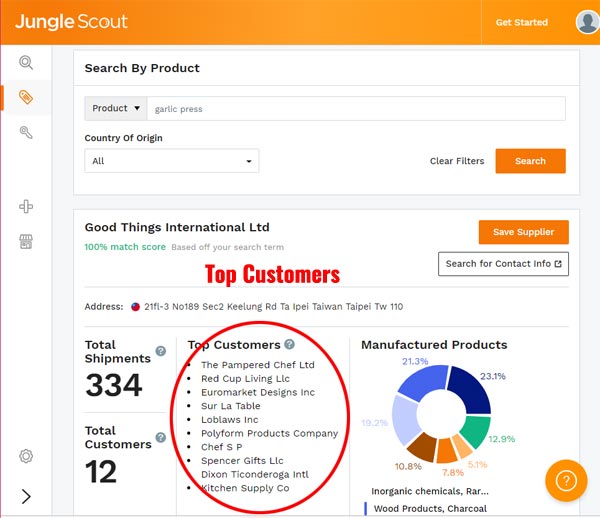Viewport: 600px width, 518px height.
Task: Expand sidebar with the right chevron
Action: coord(26,497)
